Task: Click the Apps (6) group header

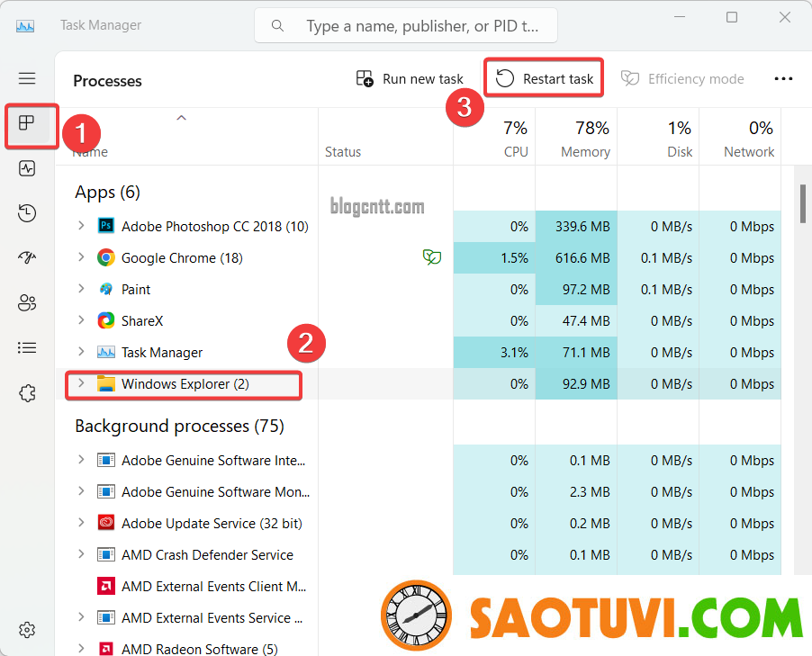Action: [x=107, y=192]
